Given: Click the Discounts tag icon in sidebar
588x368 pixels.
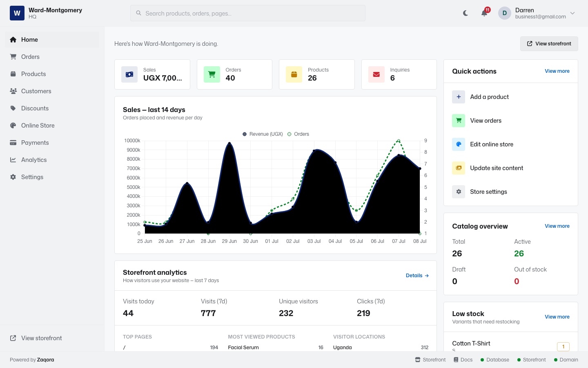Looking at the screenshot, I should click(x=13, y=108).
